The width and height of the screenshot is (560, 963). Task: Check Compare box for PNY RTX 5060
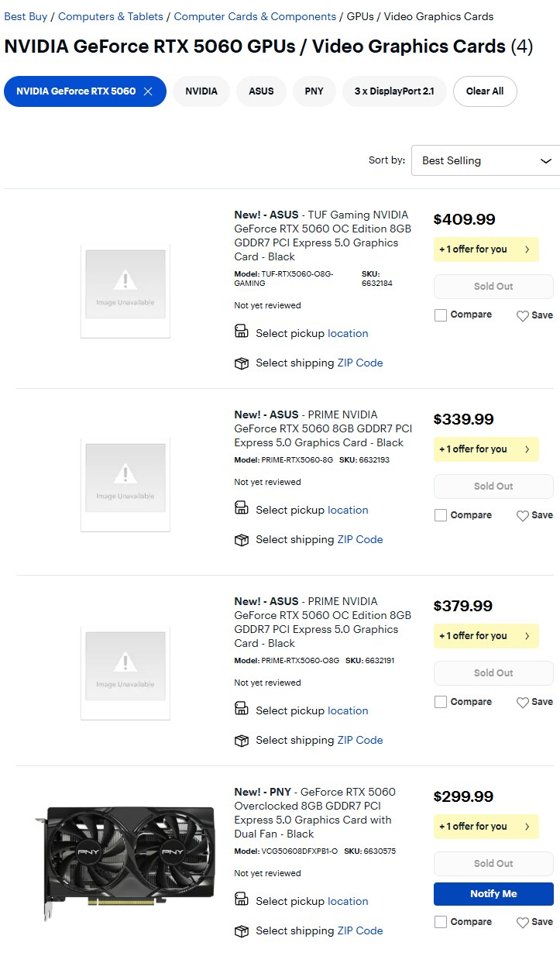441,922
